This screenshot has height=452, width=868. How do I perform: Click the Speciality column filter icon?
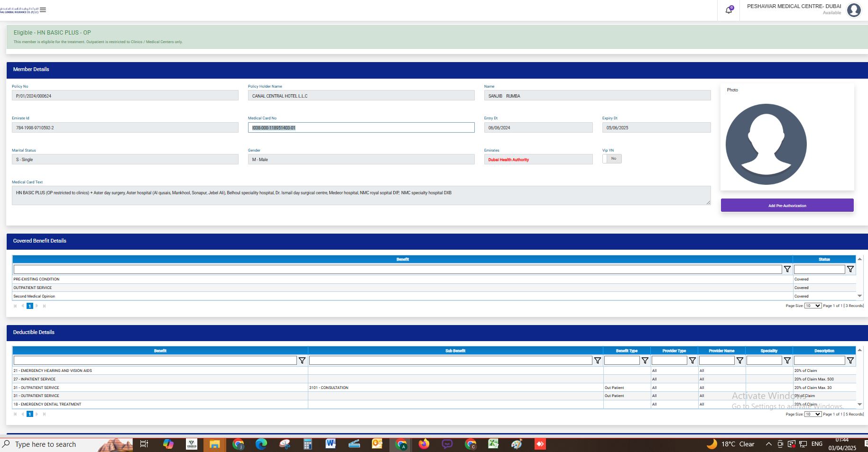[787, 361]
